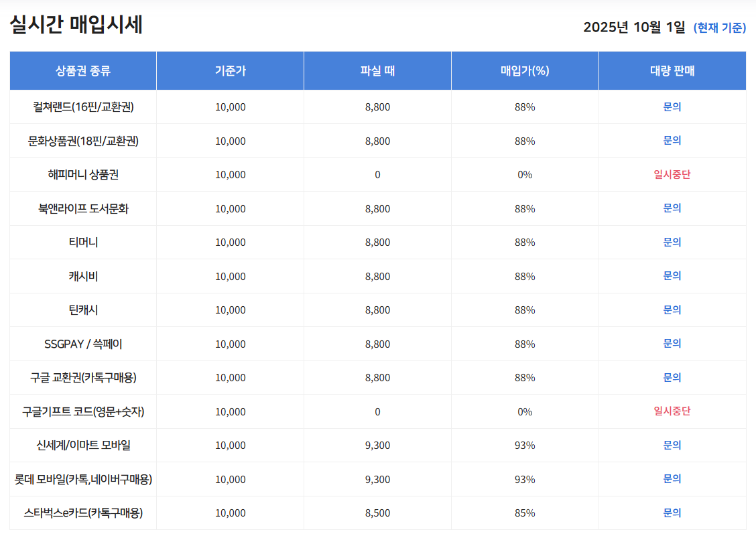
Task: Open 문의 link for 신세계/이마트 모바일
Action: click(x=672, y=445)
